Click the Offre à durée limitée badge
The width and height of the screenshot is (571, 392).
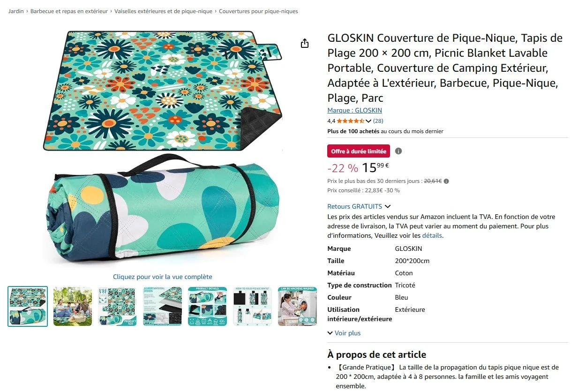[358, 151]
